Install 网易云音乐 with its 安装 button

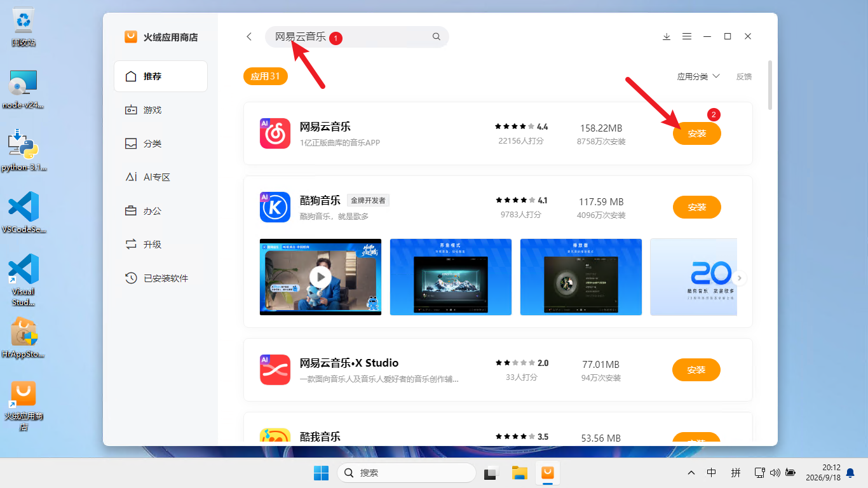(697, 133)
